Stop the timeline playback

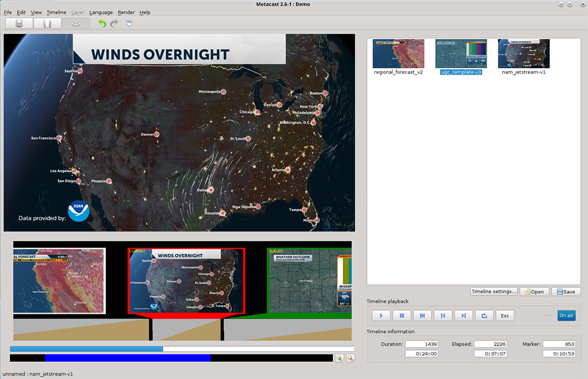coord(402,316)
